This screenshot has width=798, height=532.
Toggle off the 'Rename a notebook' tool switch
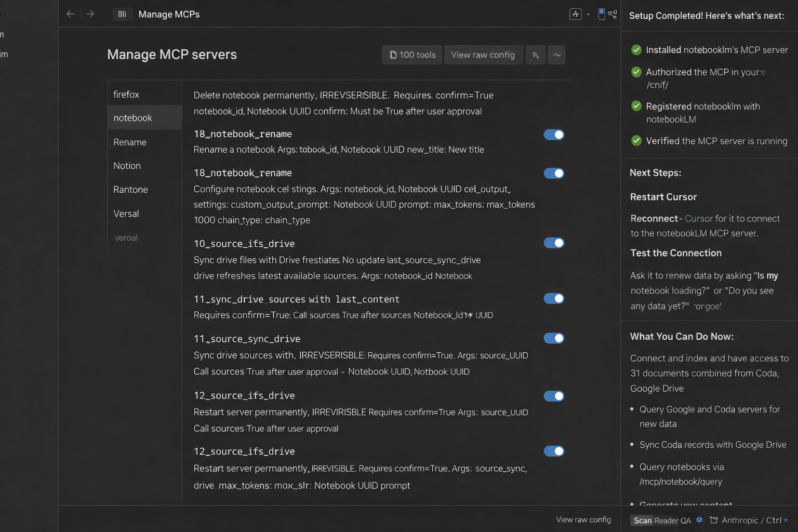(x=554, y=135)
